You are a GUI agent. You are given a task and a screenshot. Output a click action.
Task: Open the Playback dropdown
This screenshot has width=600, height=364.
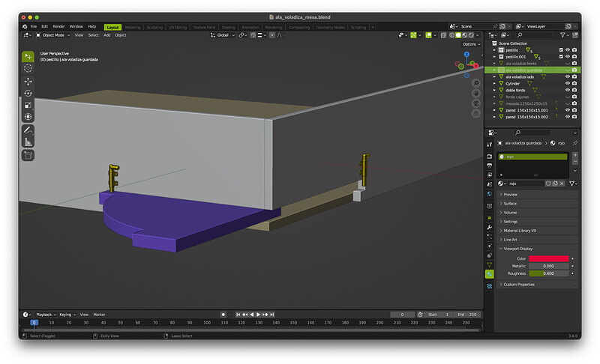coord(46,315)
